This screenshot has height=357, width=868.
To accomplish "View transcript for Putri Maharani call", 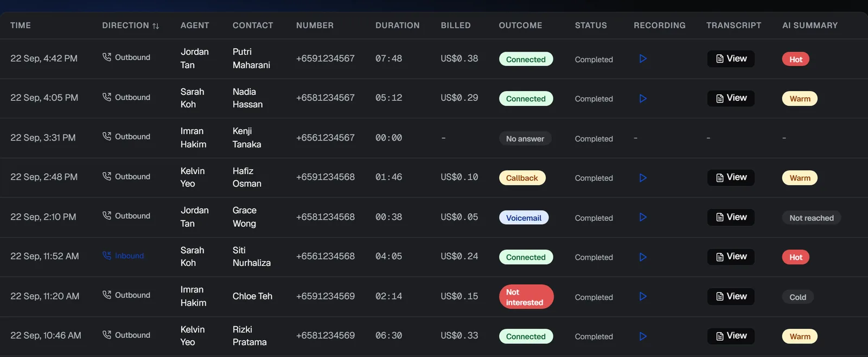I will coord(731,59).
